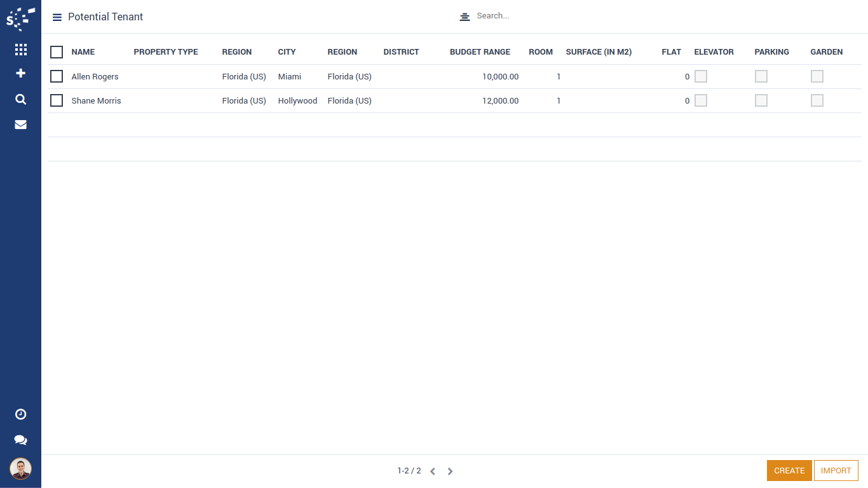Check the Shane Morris row checkbox
Viewport: 868px width, 488px height.
pyautogui.click(x=57, y=100)
